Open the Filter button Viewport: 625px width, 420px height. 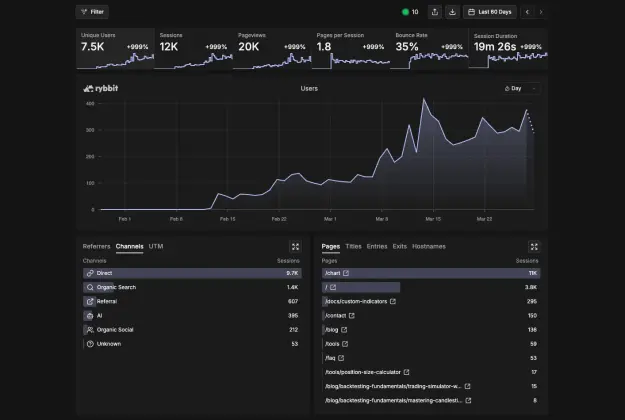(92, 12)
